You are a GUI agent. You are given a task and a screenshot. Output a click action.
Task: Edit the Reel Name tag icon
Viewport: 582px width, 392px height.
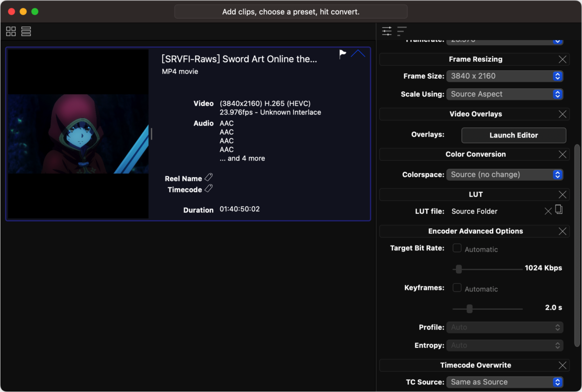(209, 178)
